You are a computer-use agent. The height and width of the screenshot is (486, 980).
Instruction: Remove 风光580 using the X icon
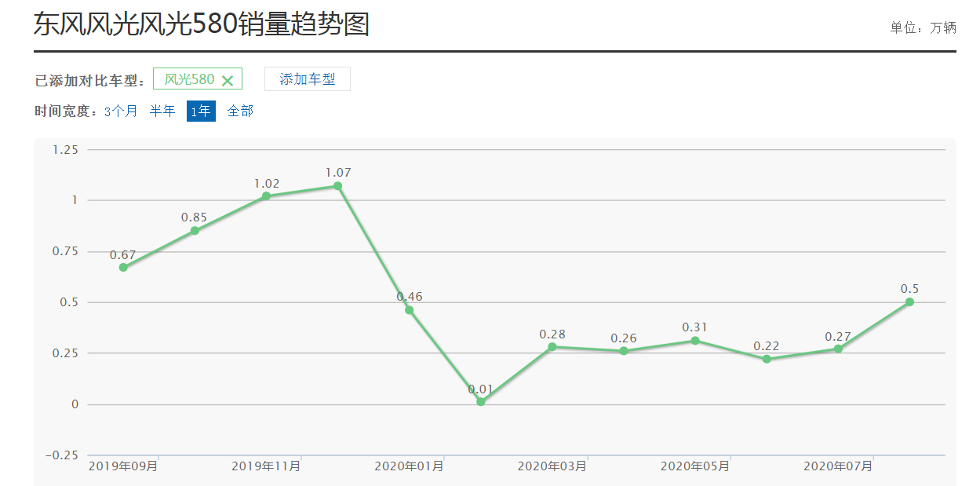[228, 80]
